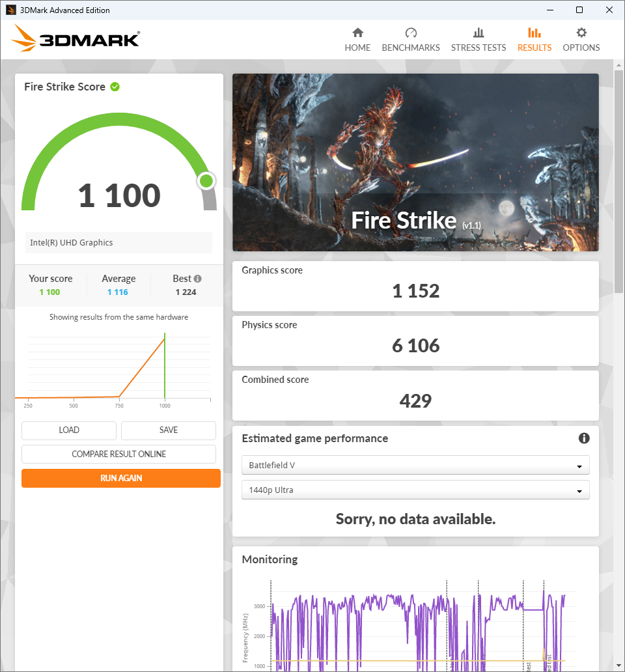Expand the Battlefield V game dropdown

[415, 466]
